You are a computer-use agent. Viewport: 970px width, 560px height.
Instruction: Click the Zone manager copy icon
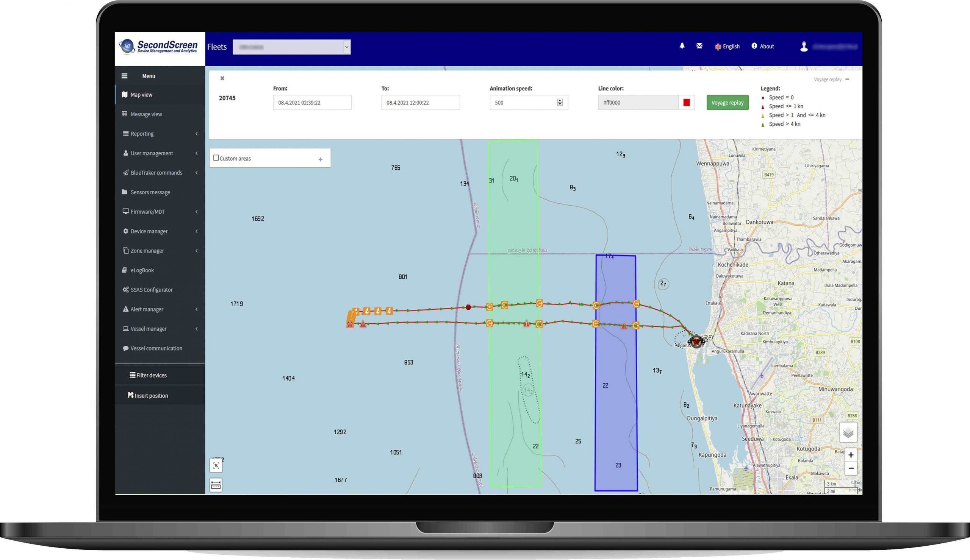[x=125, y=250]
